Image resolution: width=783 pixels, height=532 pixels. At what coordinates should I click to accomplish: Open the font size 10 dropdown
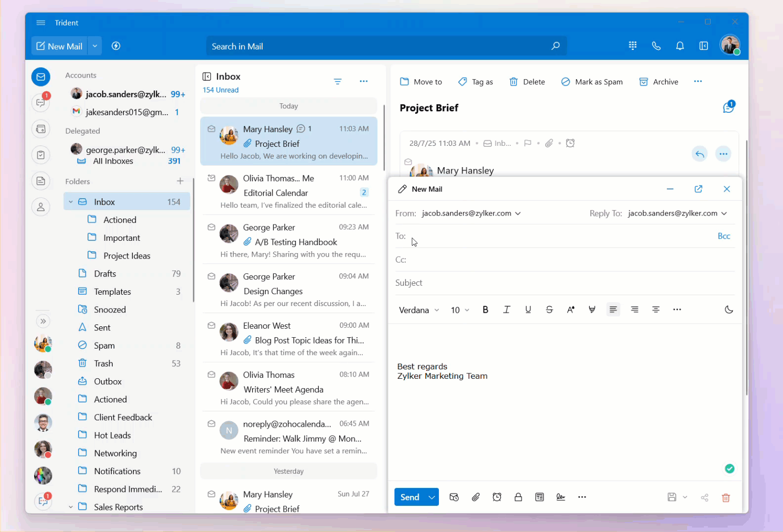point(460,310)
